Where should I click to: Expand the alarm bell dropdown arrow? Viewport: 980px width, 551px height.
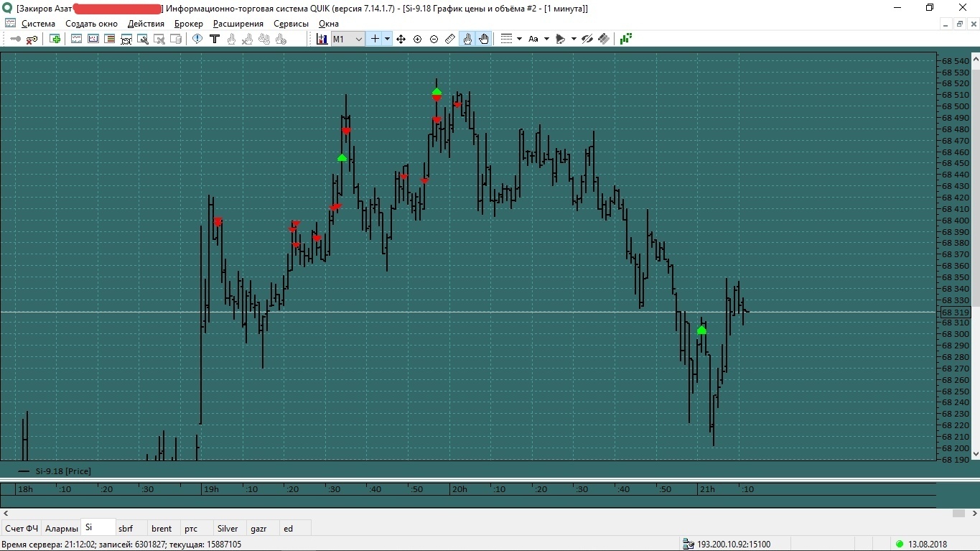point(574,39)
